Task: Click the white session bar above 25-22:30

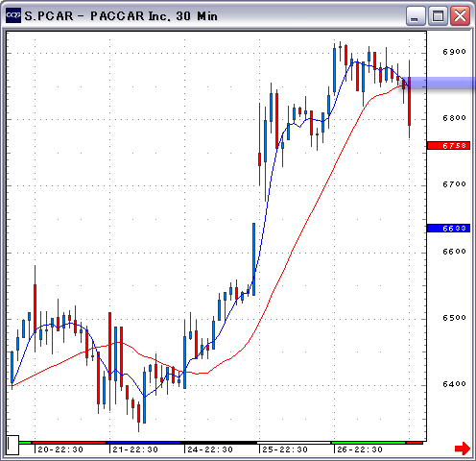Action: [x=294, y=443]
